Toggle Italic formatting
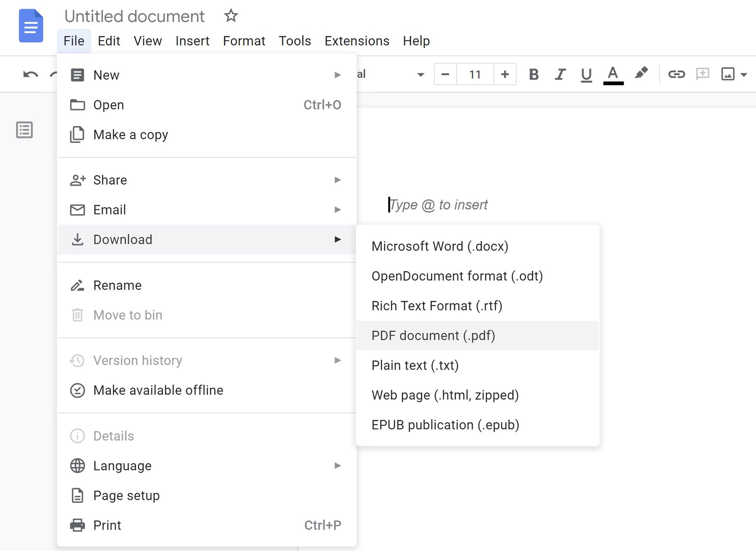Screen dimensions: 756x551 pos(560,74)
